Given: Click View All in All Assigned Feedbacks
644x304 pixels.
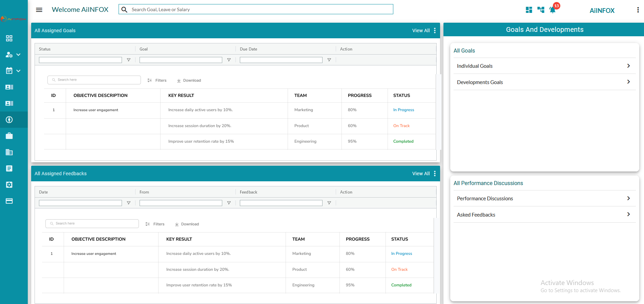Looking at the screenshot, I should tap(421, 174).
